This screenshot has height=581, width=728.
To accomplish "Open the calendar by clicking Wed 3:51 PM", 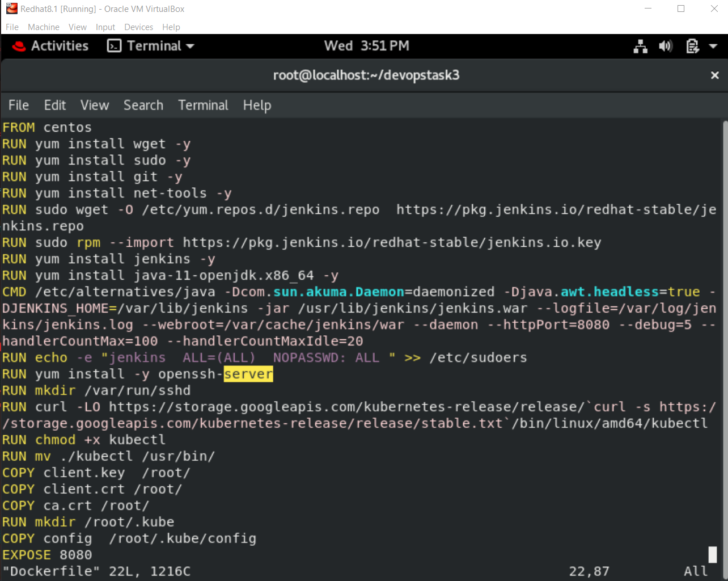I will (x=366, y=46).
